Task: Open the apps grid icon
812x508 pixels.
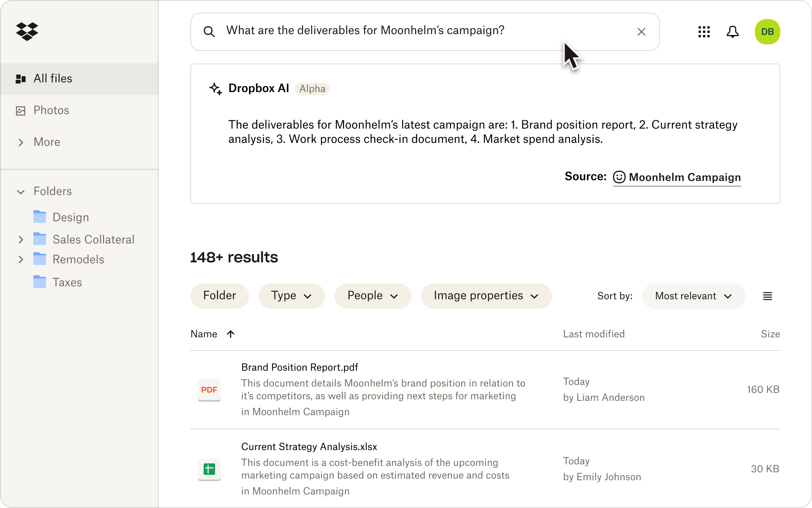Action: (704, 32)
